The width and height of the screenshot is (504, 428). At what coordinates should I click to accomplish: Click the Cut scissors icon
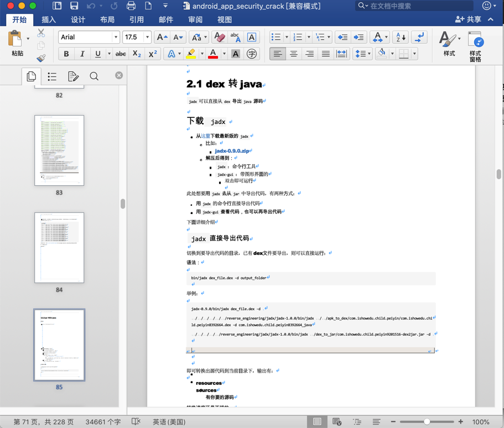pyautogui.click(x=41, y=33)
